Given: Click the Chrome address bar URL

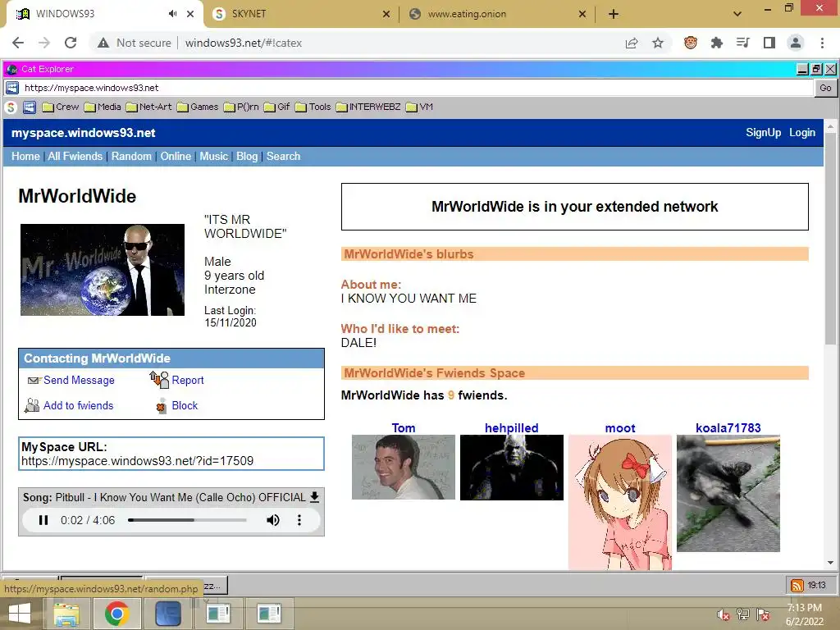Looking at the screenshot, I should click(244, 43).
